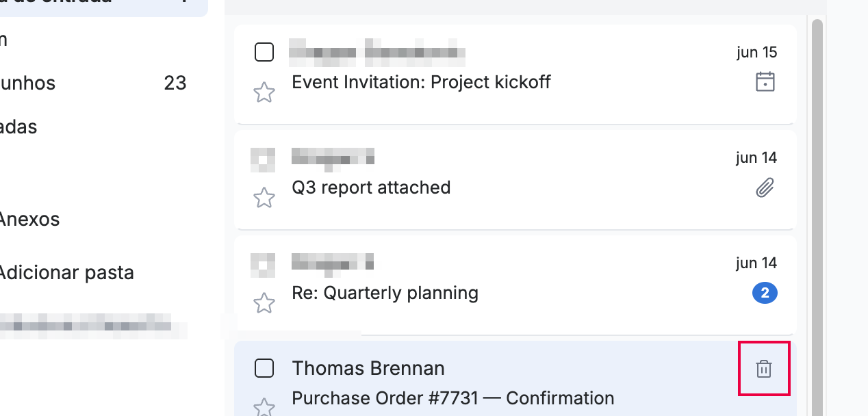Click the paperclip attachment icon on Q3 report
The height and width of the screenshot is (416, 868).
click(765, 187)
